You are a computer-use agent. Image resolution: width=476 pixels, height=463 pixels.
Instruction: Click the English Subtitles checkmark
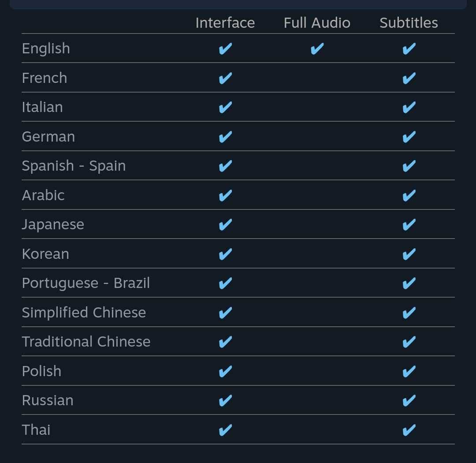coord(409,49)
